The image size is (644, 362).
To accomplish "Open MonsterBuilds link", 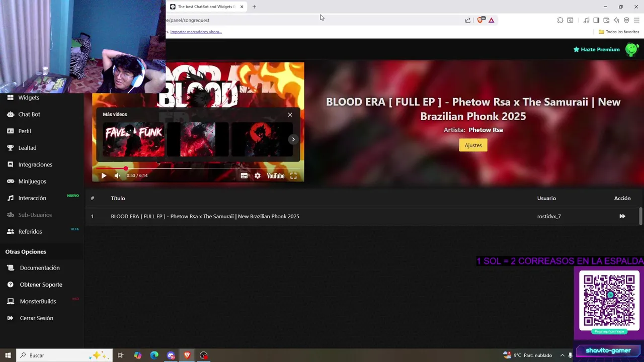I will (38, 301).
